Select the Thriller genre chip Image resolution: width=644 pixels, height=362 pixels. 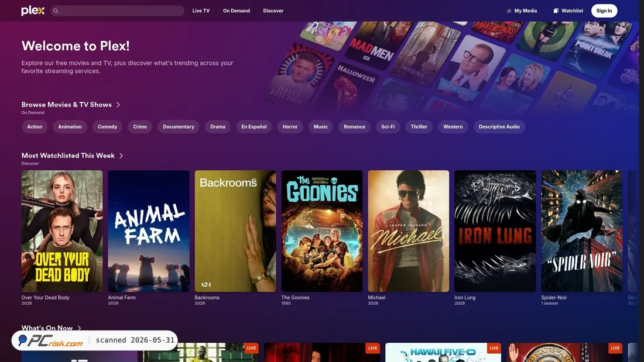tap(419, 127)
